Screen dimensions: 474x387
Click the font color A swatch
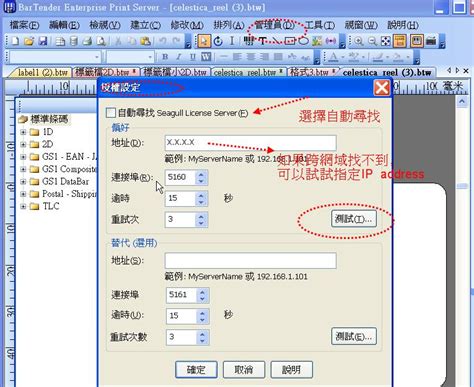click(333, 57)
